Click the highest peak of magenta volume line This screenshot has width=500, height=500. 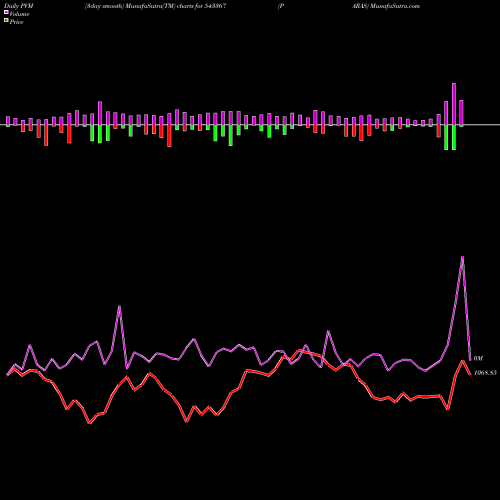click(x=462, y=257)
